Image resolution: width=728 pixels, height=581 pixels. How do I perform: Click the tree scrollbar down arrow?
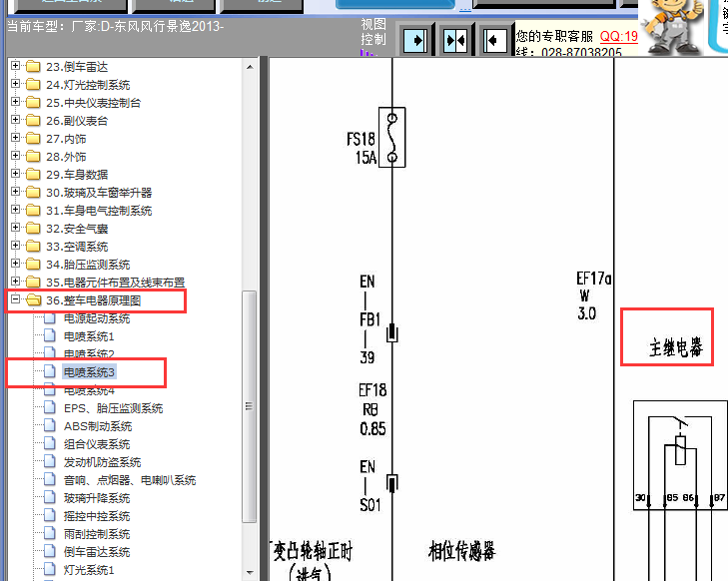250,573
